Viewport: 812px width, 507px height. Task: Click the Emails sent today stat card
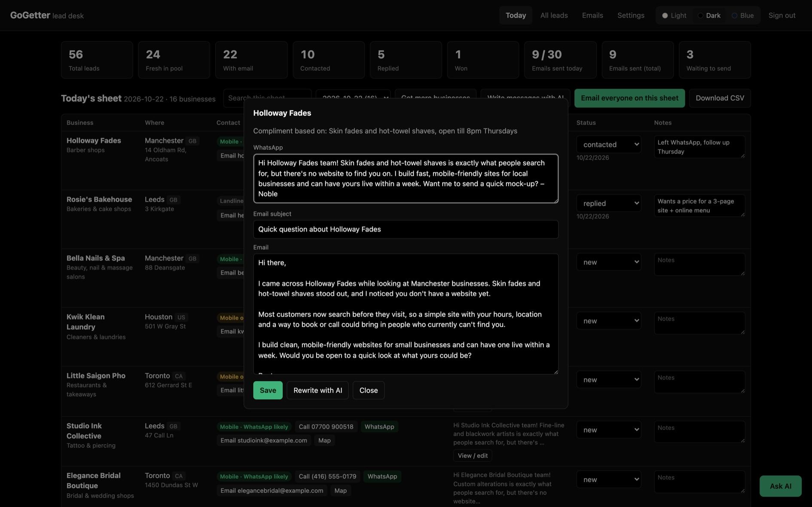click(x=560, y=60)
